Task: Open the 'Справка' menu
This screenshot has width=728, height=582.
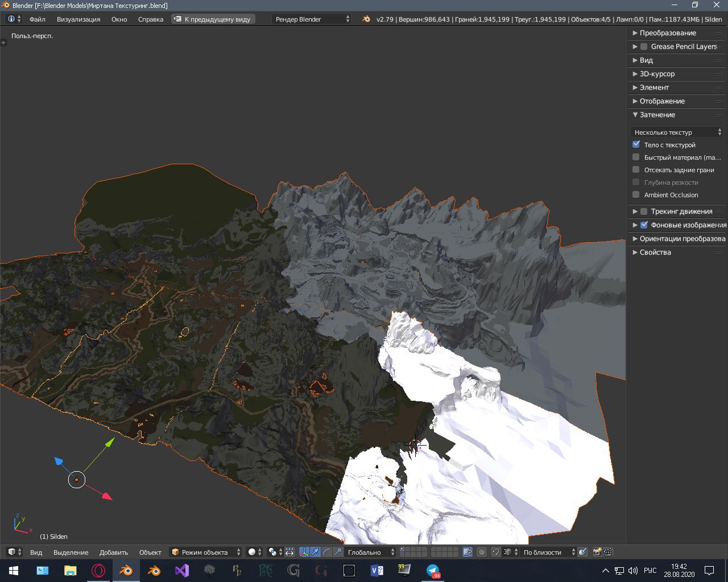Action: [x=151, y=19]
